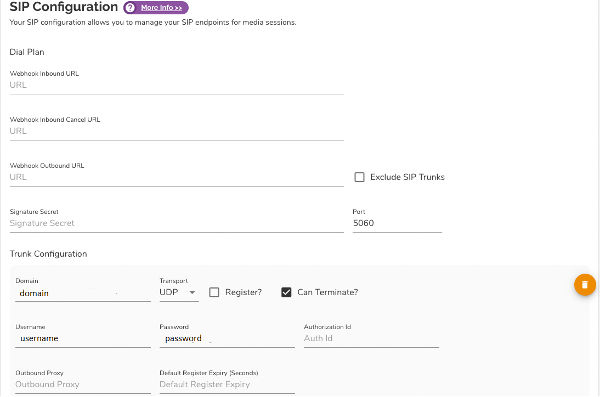Open the Transport UDP dropdown
Image resolution: width=600 pixels, height=397 pixels.
[x=179, y=292]
